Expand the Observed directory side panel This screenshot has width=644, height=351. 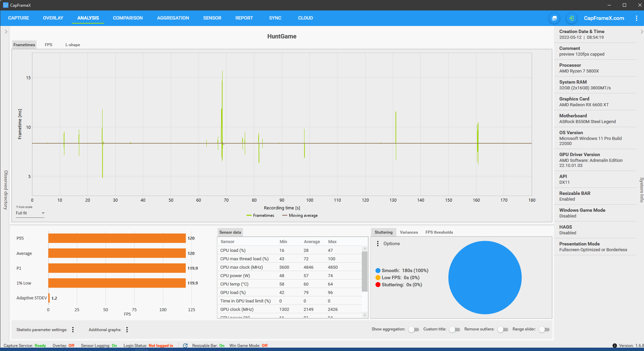6,32
